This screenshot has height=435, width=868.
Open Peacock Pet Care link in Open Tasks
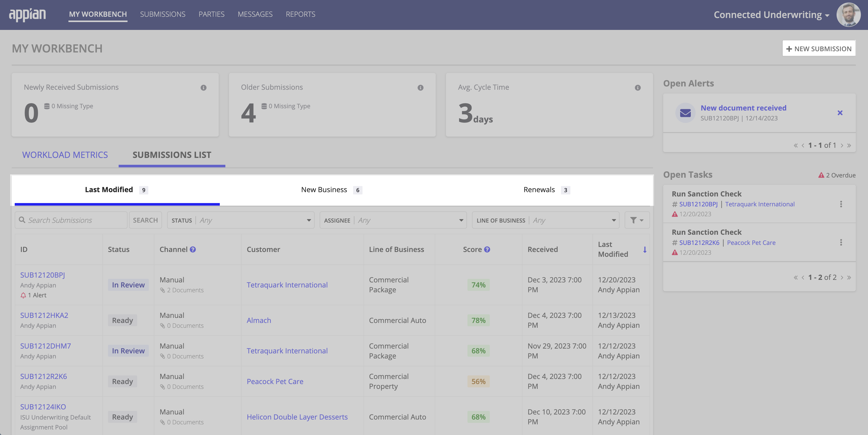click(x=751, y=243)
